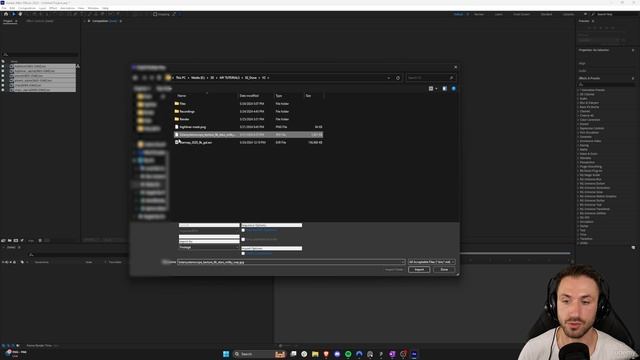Select the Render folder in the file list
Viewport: 640px width, 360px height.
tap(184, 119)
